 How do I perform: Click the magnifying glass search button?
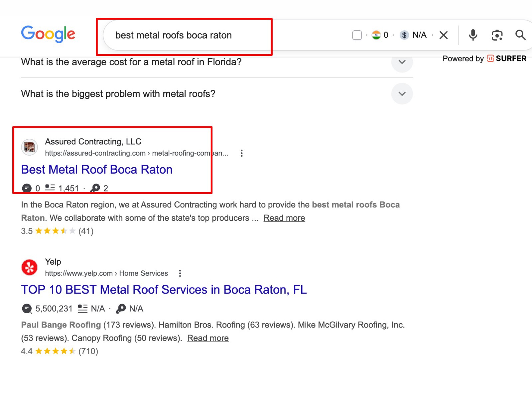pos(520,35)
